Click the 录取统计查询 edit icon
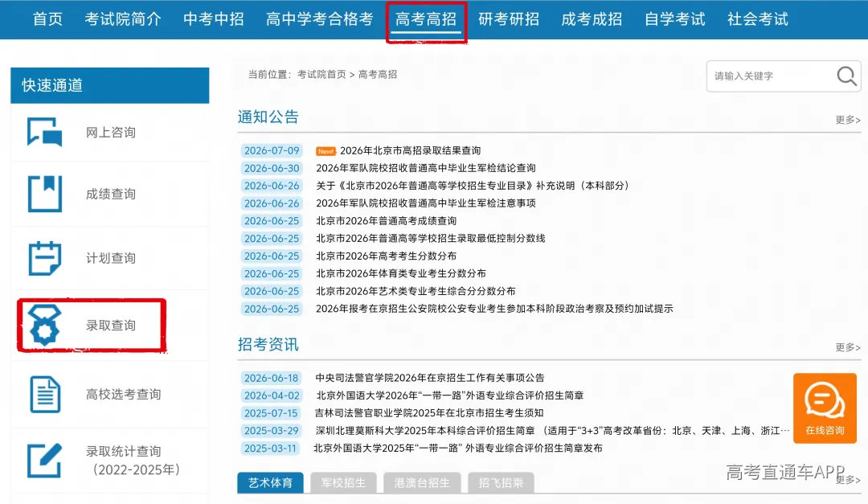Screen dimensions: 868x504 point(45,461)
